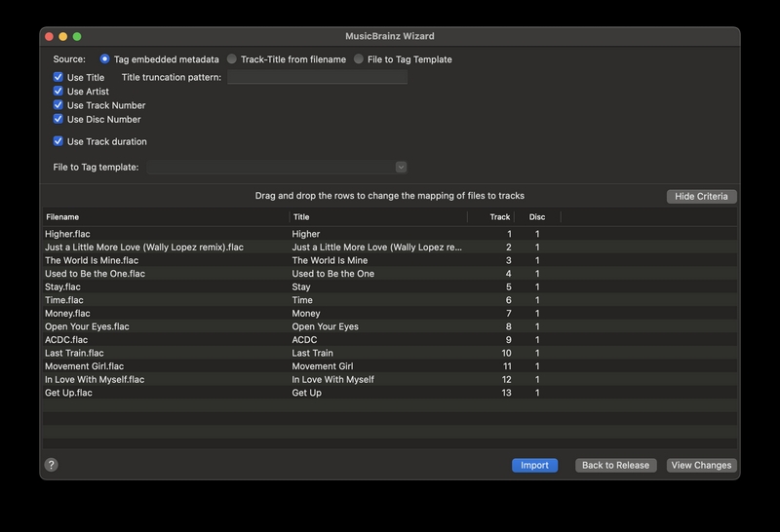Image resolution: width=780 pixels, height=532 pixels.
Task: Select Track-Title from filename source
Action: [x=232, y=59]
